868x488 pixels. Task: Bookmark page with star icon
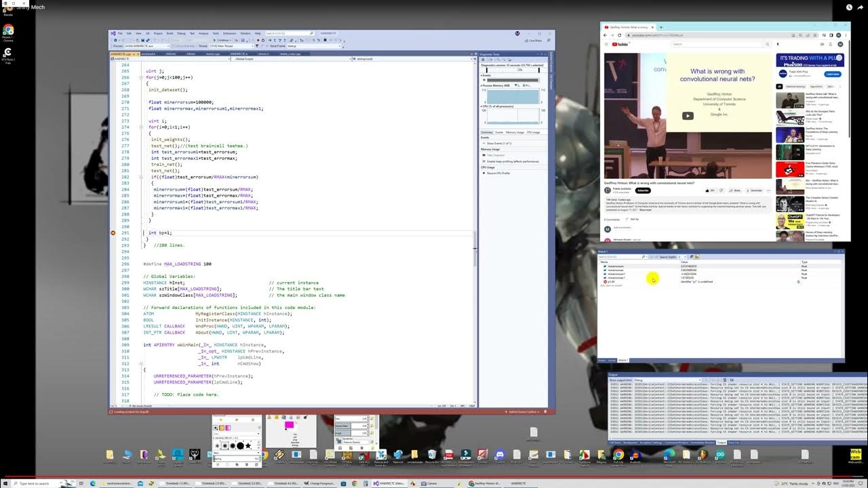815,35
